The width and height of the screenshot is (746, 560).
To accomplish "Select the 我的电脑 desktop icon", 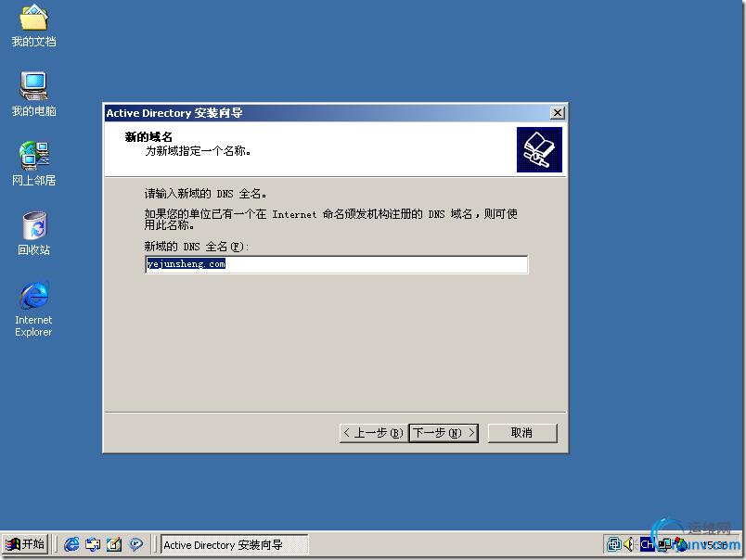I will [x=33, y=95].
